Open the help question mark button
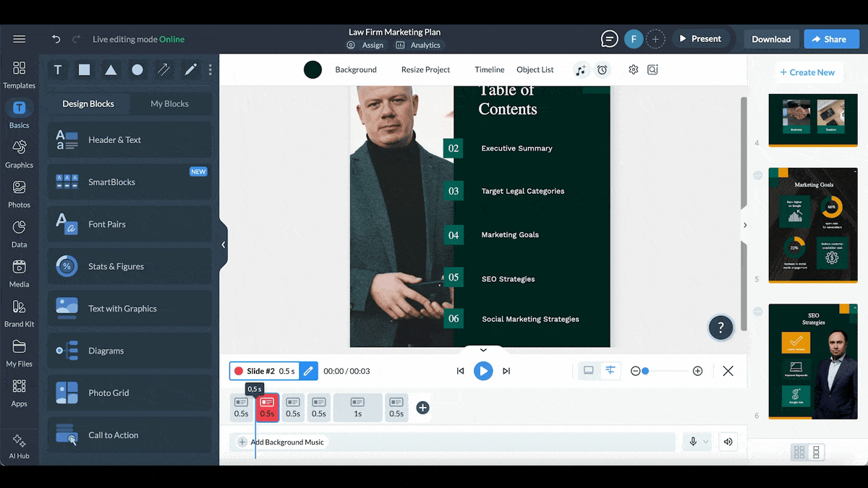This screenshot has width=868, height=488. coord(720,328)
